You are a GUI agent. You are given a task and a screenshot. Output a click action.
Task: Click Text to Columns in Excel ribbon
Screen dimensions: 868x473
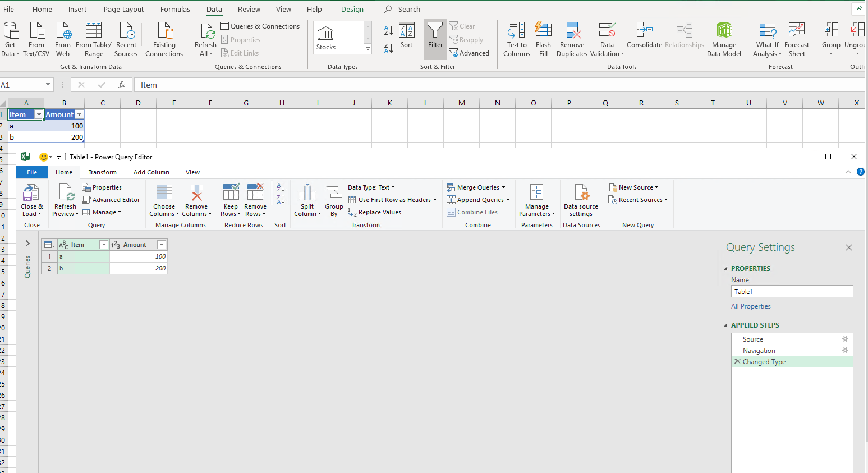(517, 39)
